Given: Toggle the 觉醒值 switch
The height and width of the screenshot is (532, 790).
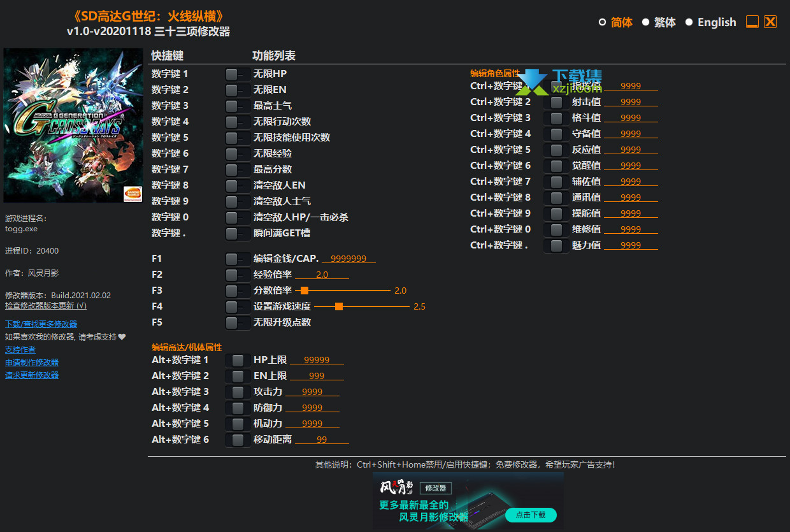Looking at the screenshot, I should (556, 166).
